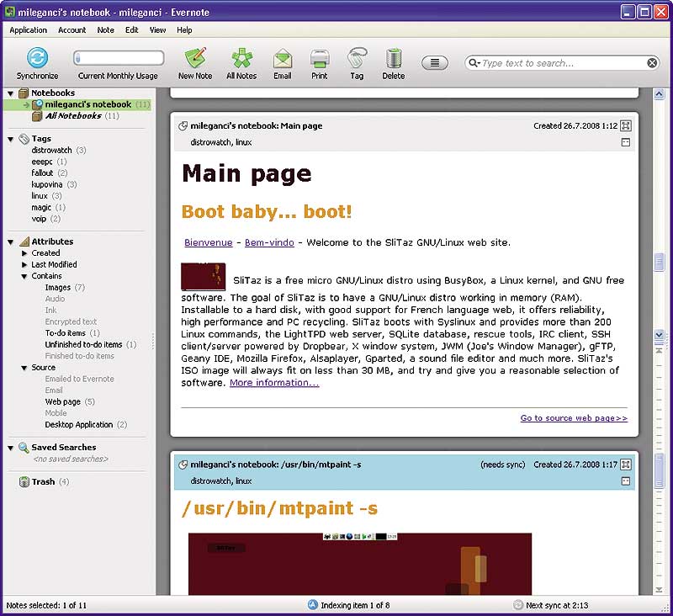Expand the Last Modified attribute

point(24,265)
